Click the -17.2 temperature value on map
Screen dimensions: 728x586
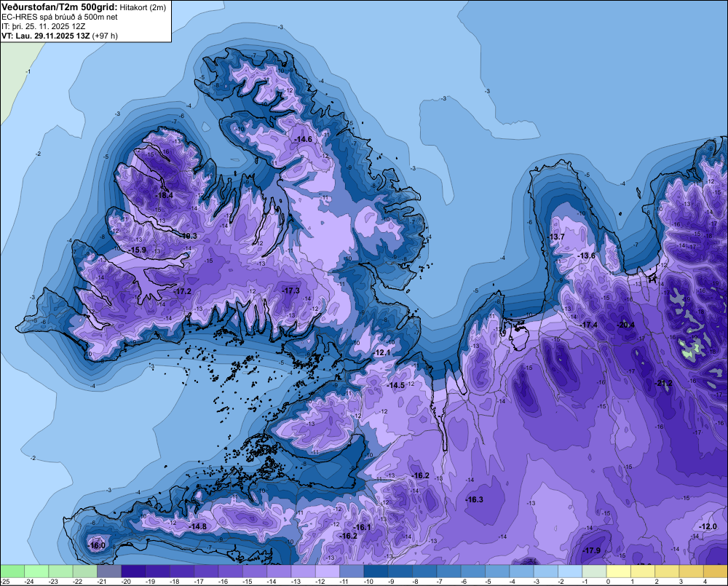tap(182, 291)
